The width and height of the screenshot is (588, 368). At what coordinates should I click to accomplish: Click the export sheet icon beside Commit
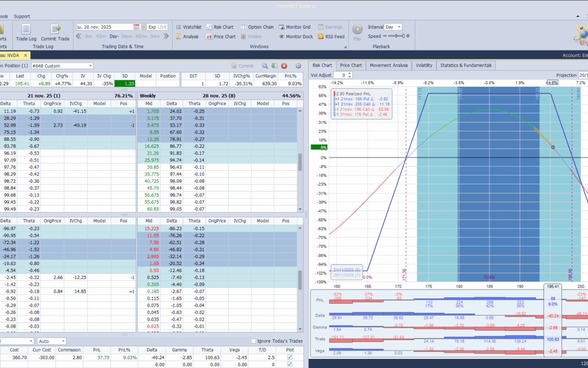[274, 66]
